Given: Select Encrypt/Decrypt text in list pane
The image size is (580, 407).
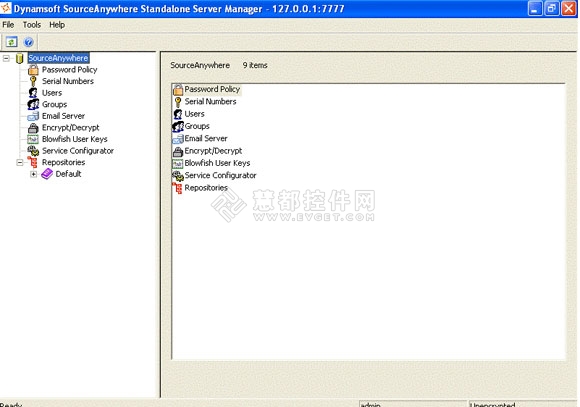Looking at the screenshot, I should [x=213, y=151].
